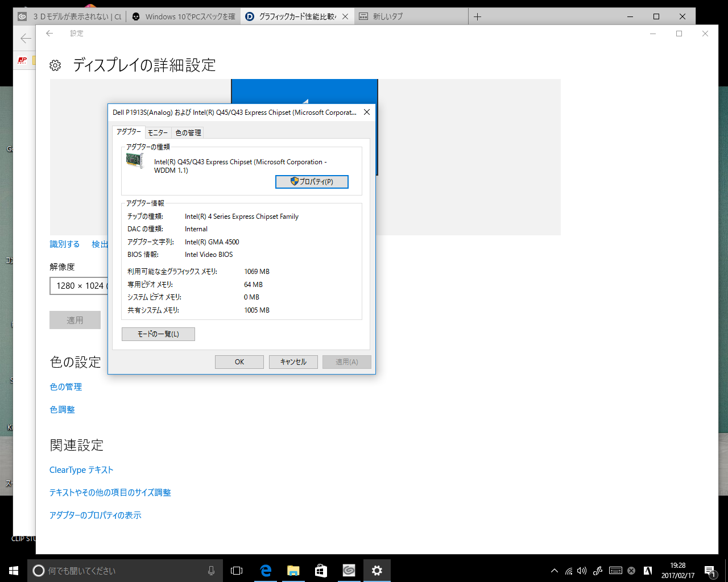Click the 識別する link
The image size is (728, 582).
pos(65,244)
